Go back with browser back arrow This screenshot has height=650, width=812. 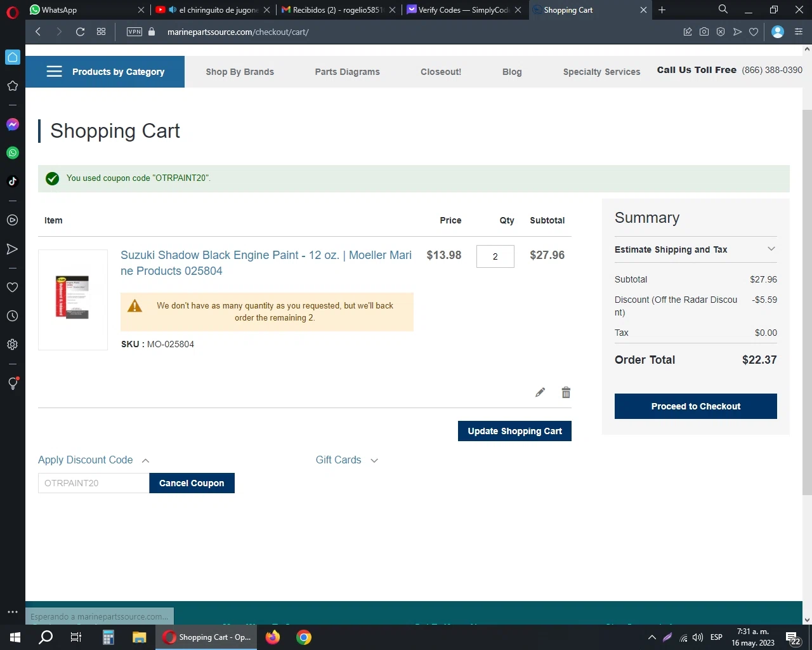click(38, 32)
